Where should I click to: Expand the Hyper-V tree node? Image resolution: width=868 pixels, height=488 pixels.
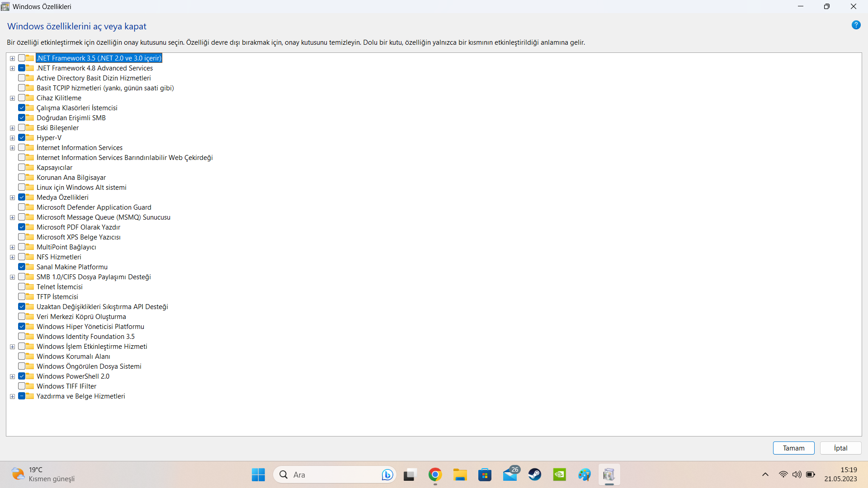[x=13, y=138]
